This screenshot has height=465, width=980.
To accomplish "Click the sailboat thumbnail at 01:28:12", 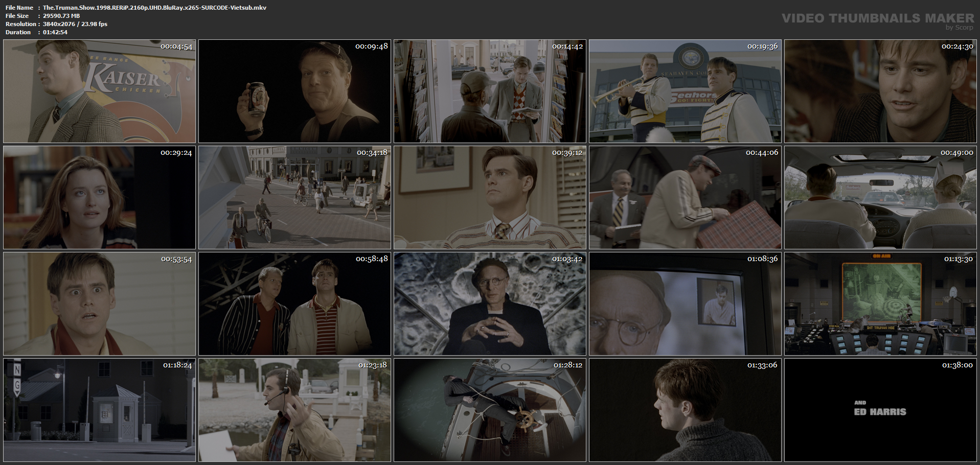I will pos(490,410).
